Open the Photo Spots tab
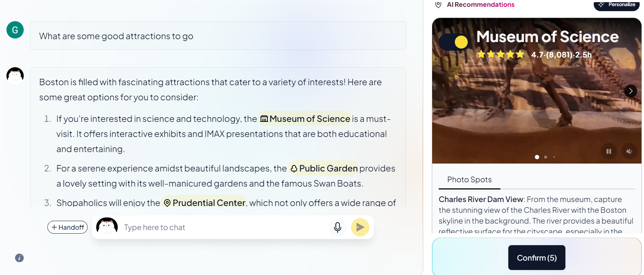This screenshot has height=275, width=644. tap(469, 180)
